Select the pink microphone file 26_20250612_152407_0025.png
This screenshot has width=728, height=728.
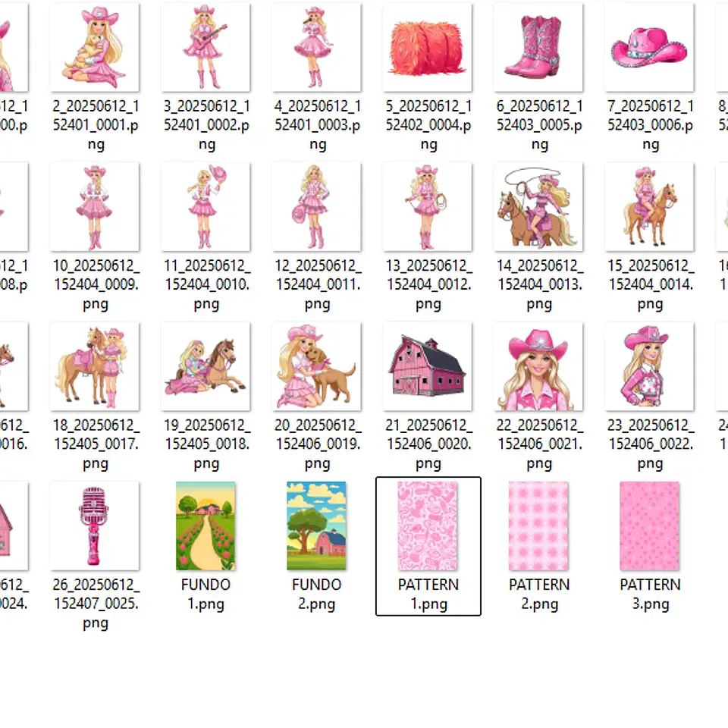(x=95, y=525)
